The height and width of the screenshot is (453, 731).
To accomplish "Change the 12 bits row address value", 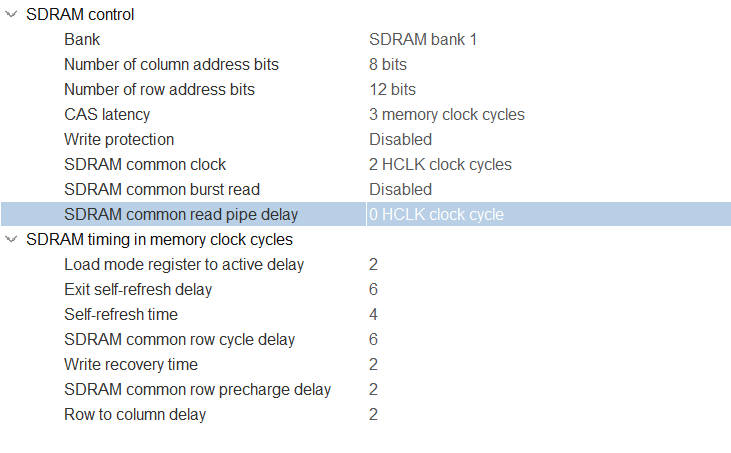I will 391,90.
